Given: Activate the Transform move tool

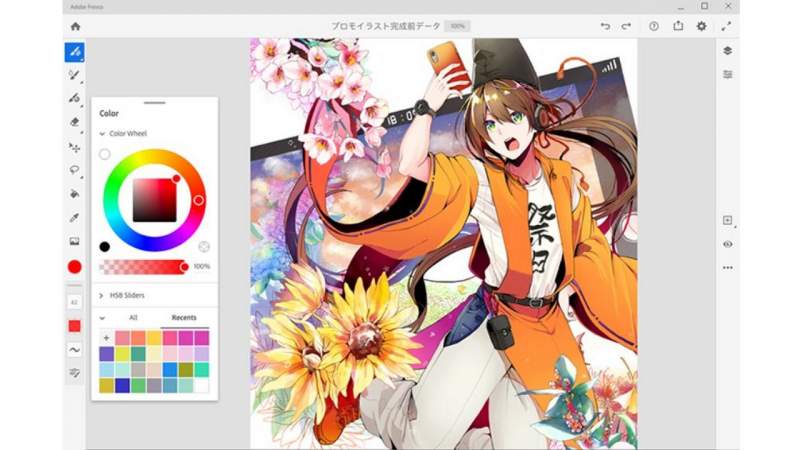Looking at the screenshot, I should 74,147.
